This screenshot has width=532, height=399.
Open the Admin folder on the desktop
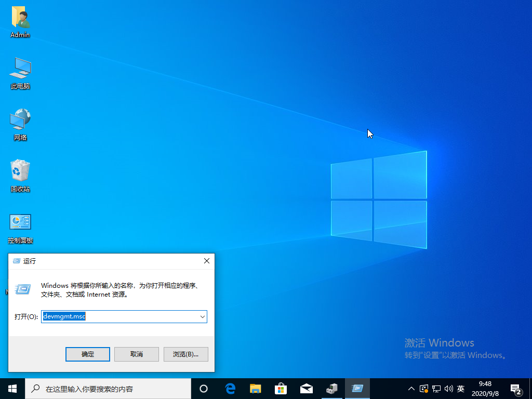tap(20, 22)
